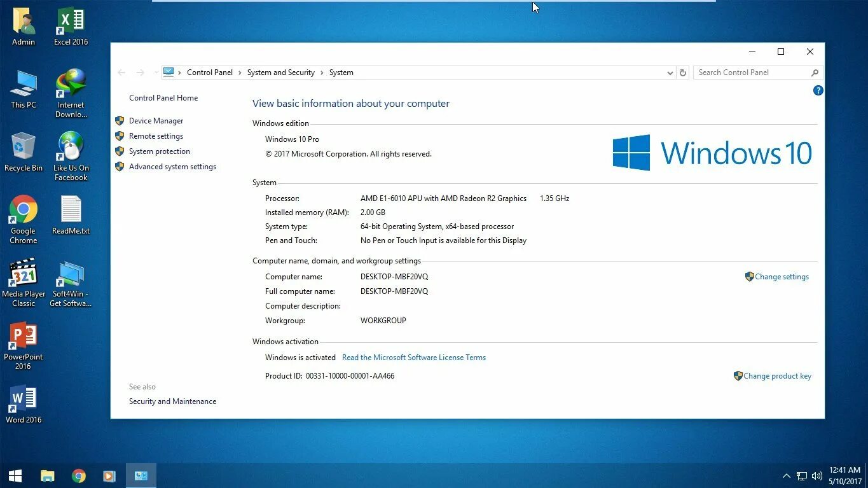Expand the chevron after Control Panel breadcrumb

(x=240, y=73)
